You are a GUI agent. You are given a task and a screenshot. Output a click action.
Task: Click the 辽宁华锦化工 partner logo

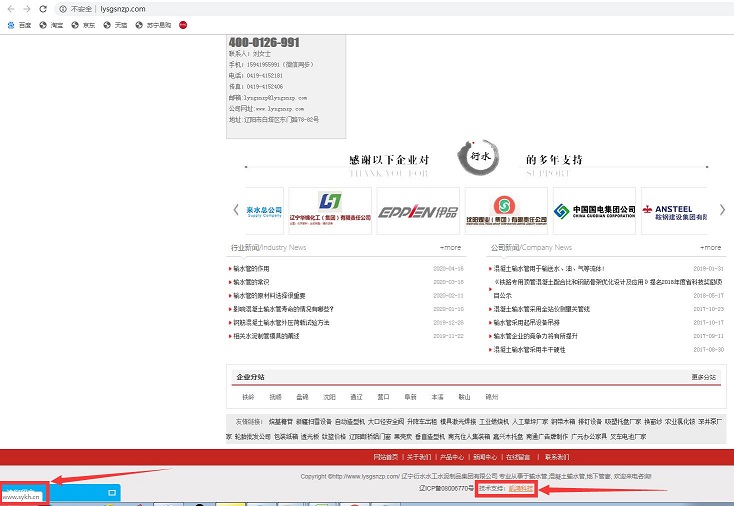click(x=330, y=211)
